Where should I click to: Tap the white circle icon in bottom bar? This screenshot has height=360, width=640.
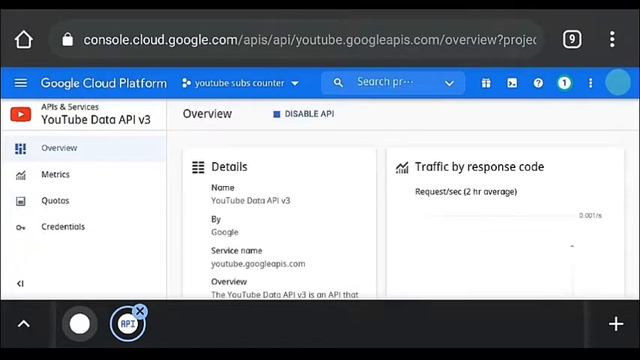[80, 324]
